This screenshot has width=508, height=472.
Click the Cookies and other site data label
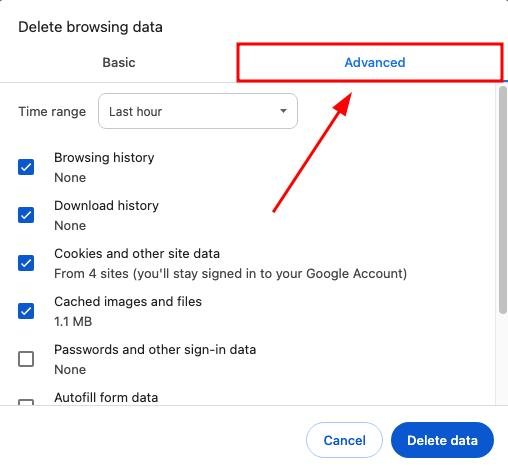[137, 254]
